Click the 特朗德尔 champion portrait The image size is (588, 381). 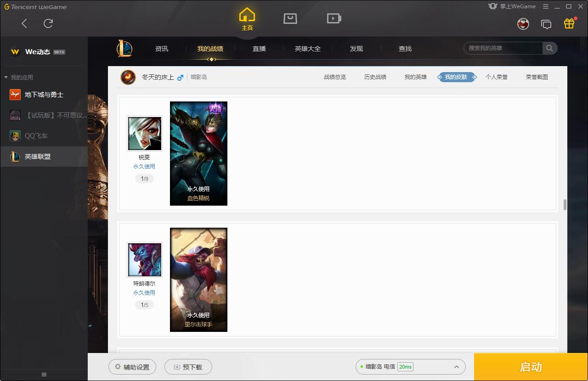click(145, 260)
